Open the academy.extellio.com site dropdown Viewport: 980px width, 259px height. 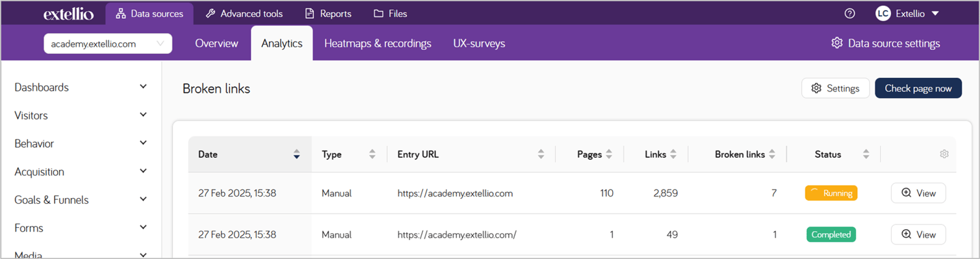tap(108, 43)
